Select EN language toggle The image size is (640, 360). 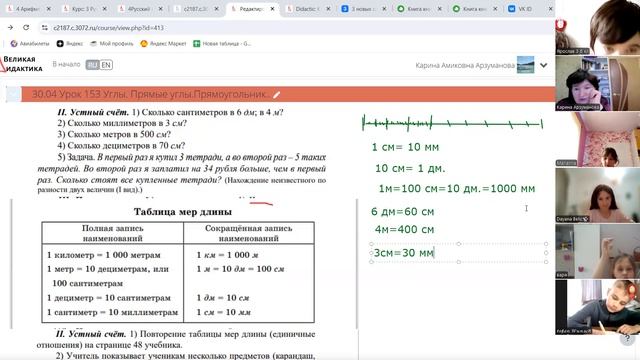(x=106, y=65)
